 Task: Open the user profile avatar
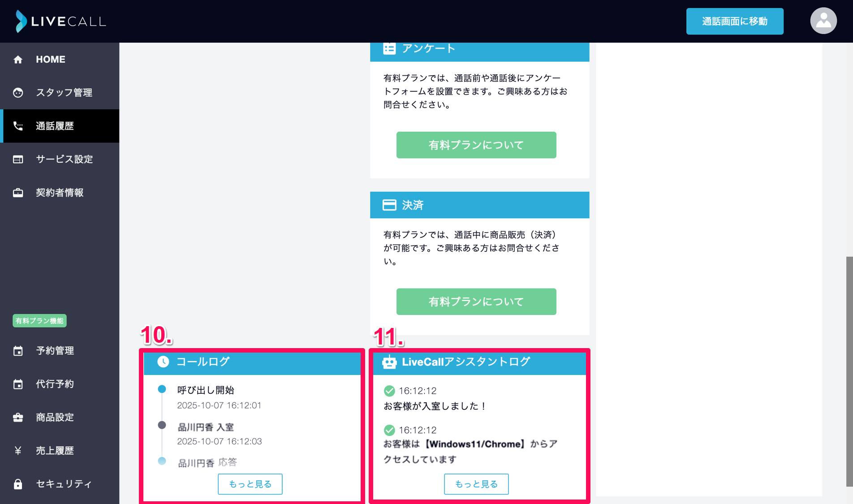coord(823,21)
